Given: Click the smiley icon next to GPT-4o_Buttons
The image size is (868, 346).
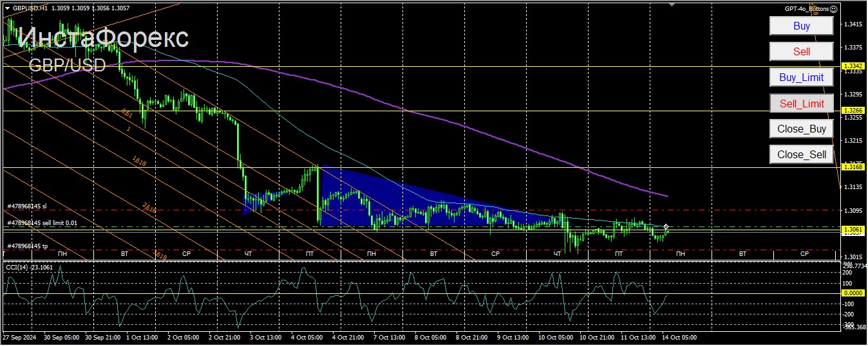Looking at the screenshot, I should pos(834,9).
